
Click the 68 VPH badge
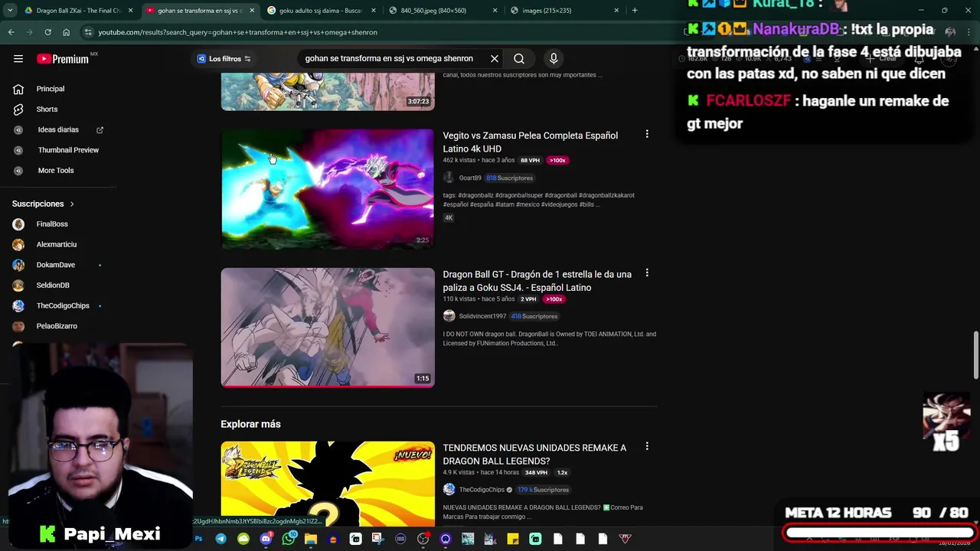pos(530,161)
